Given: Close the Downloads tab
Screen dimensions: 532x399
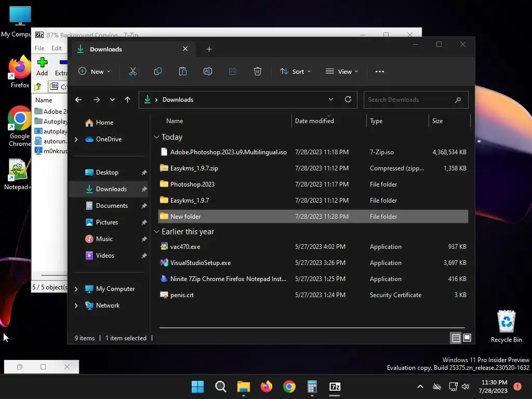Looking at the screenshot, I should 185,49.
